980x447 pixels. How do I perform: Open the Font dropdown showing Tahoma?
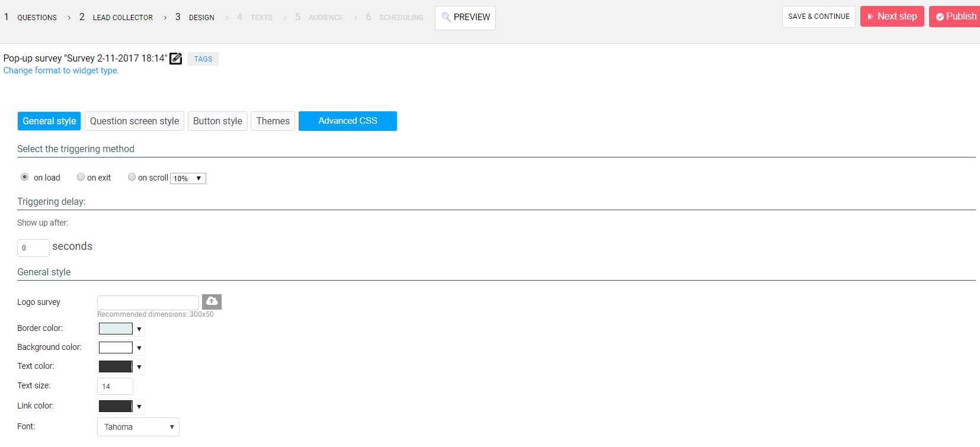click(x=138, y=427)
